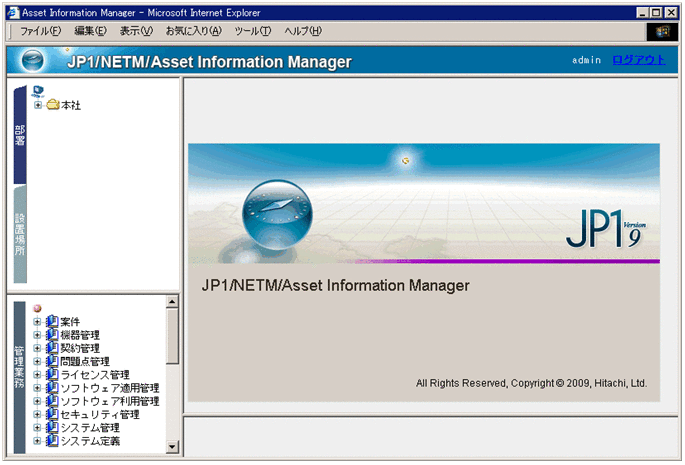685x465 pixels.
Task: Select ソフトウェア利用管理 in the task tree
Action: pyautogui.click(x=110, y=401)
